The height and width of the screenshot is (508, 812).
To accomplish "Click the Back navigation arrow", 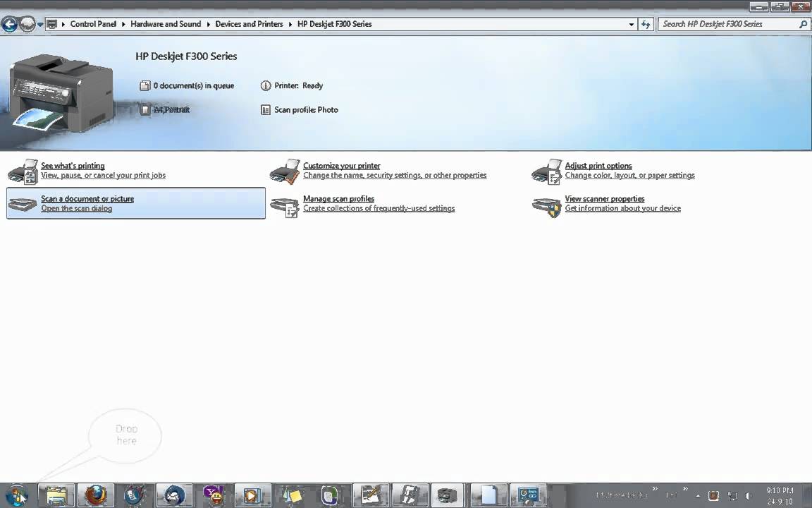I will click(x=9, y=24).
